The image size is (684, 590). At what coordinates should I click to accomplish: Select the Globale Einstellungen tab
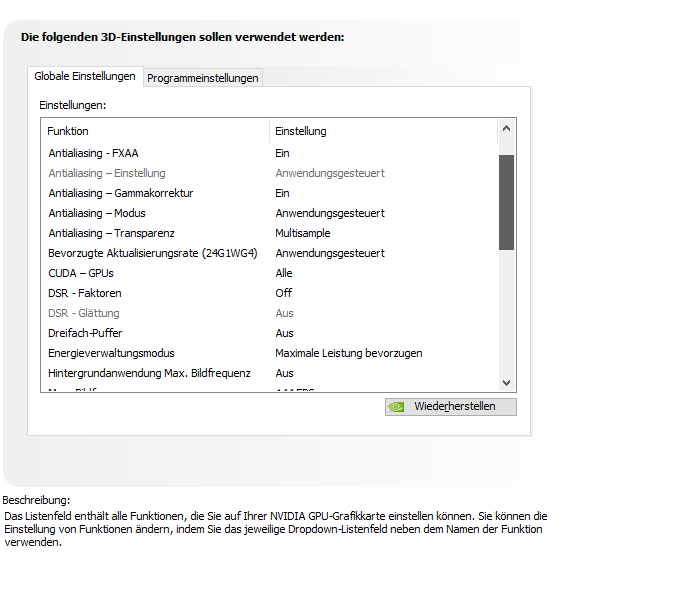point(85,76)
